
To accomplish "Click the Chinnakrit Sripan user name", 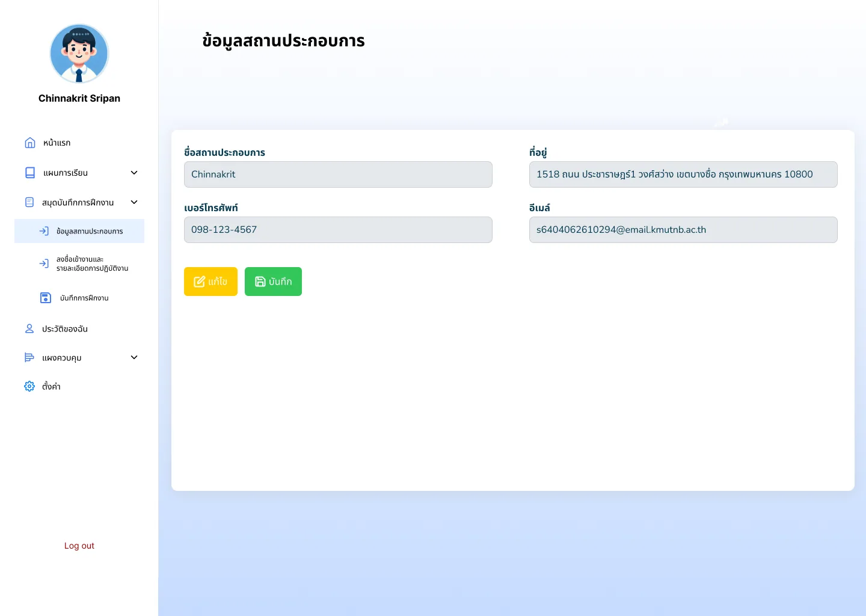I will click(79, 98).
